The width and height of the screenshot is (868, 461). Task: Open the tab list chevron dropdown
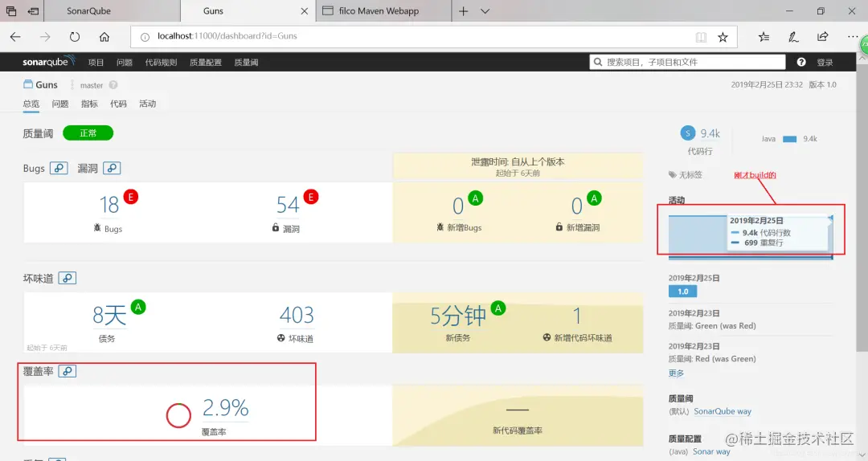click(485, 11)
